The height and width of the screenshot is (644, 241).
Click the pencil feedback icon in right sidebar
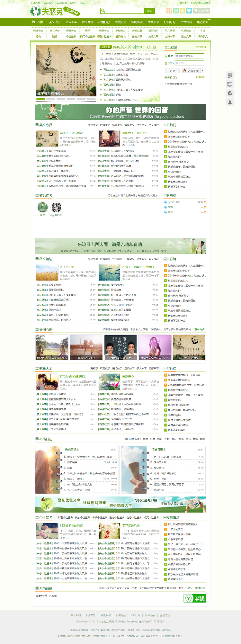[230, 93]
